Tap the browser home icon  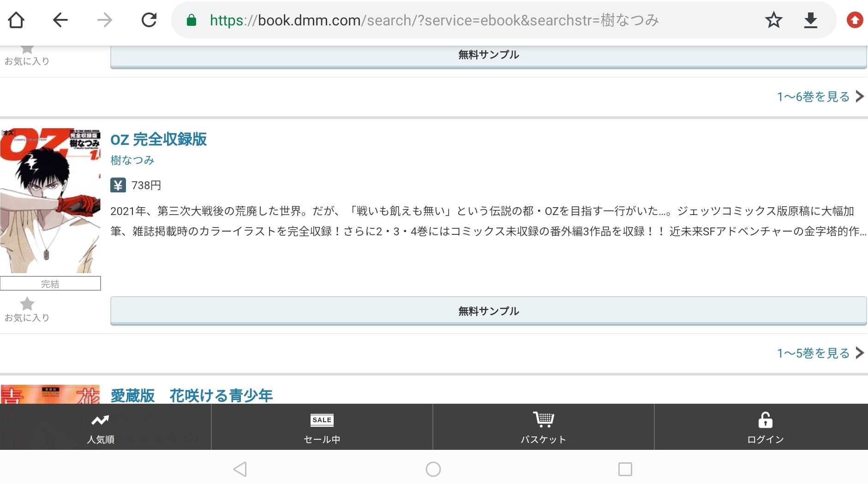pyautogui.click(x=16, y=20)
